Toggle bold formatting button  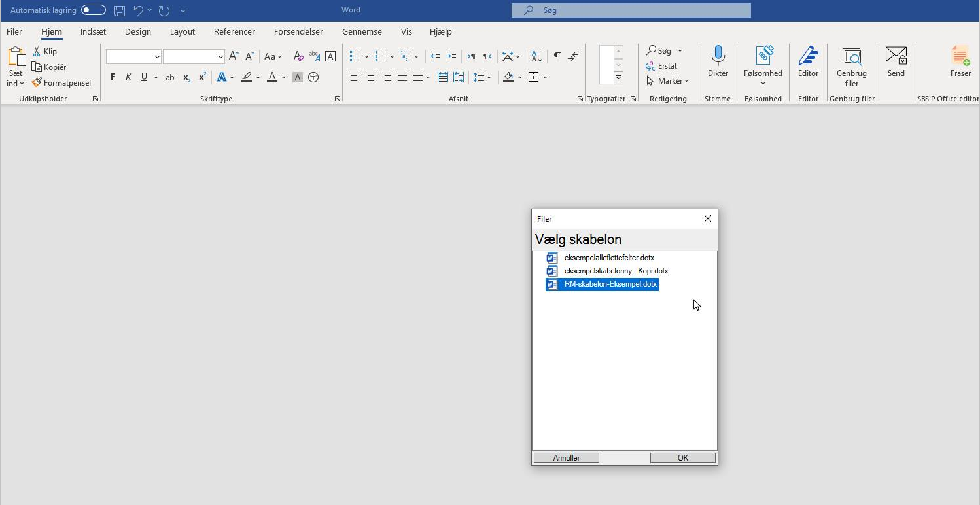[x=113, y=77]
